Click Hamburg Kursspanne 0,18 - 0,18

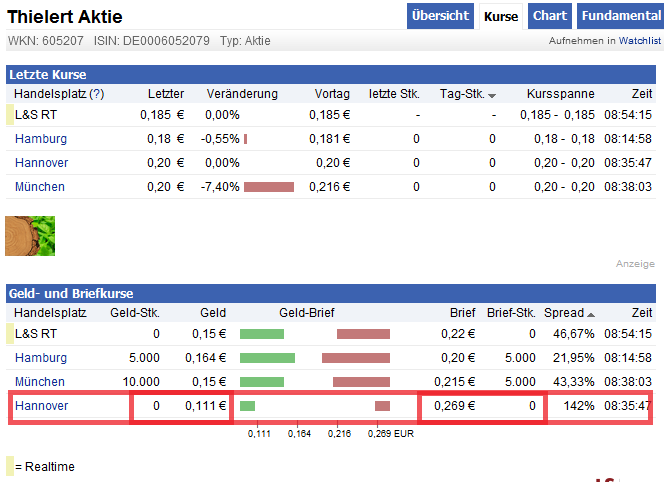point(564,139)
